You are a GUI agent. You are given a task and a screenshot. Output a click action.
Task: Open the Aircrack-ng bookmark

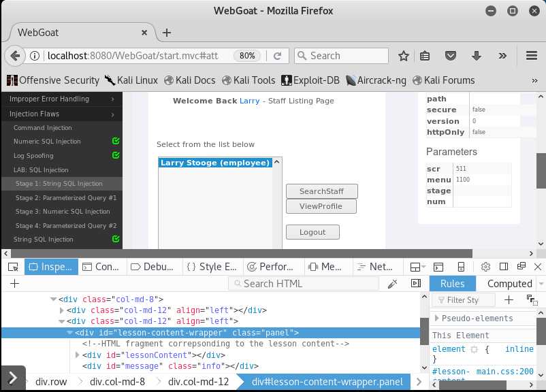point(376,80)
